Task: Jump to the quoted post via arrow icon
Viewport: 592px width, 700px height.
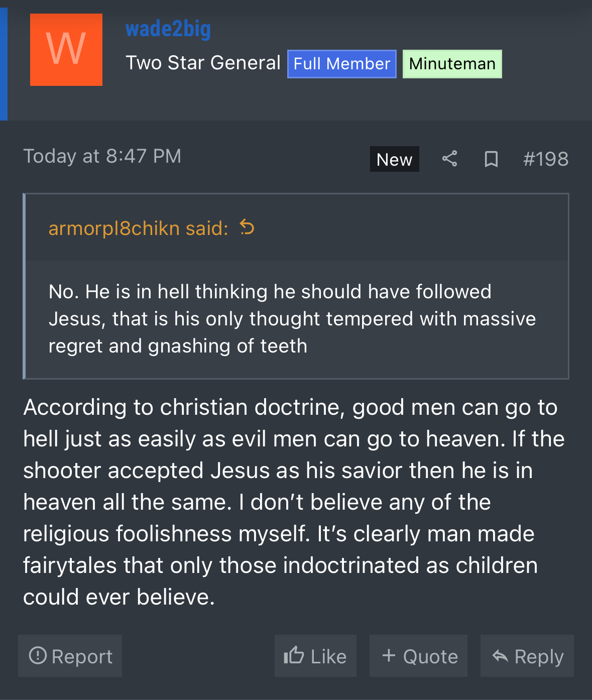Action: 247,227
